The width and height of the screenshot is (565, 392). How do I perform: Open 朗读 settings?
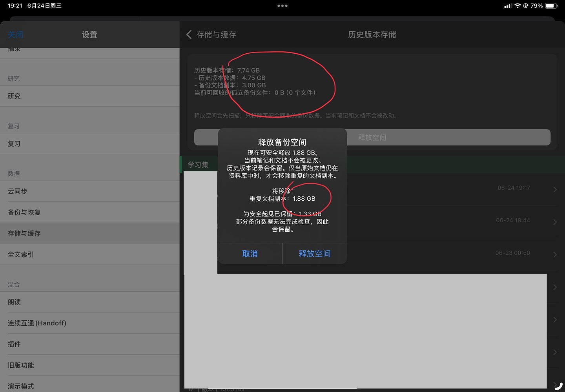[x=90, y=302]
